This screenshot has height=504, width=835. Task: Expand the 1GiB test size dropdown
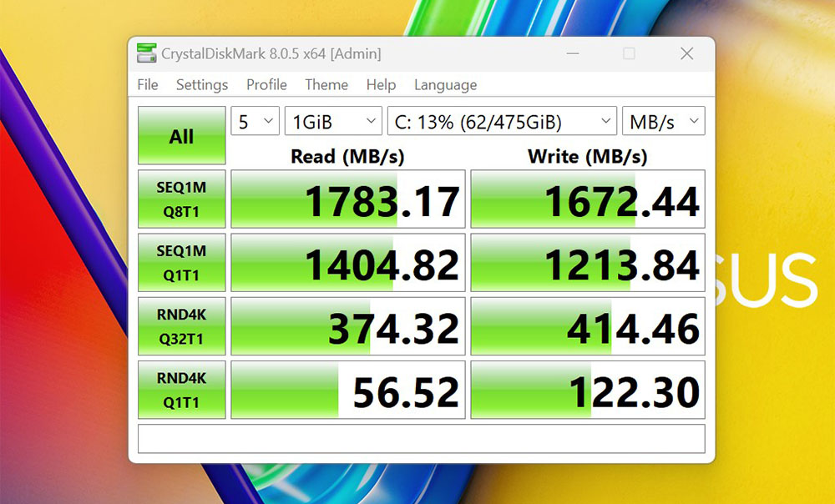pos(333,121)
